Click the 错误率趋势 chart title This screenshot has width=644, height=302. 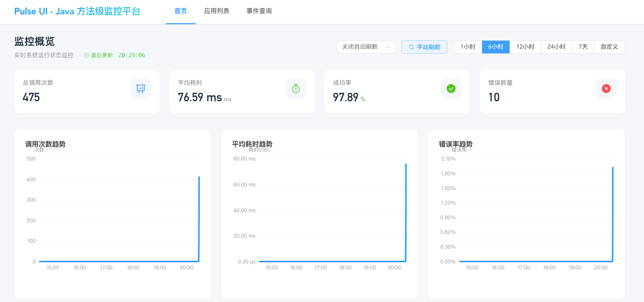456,144
